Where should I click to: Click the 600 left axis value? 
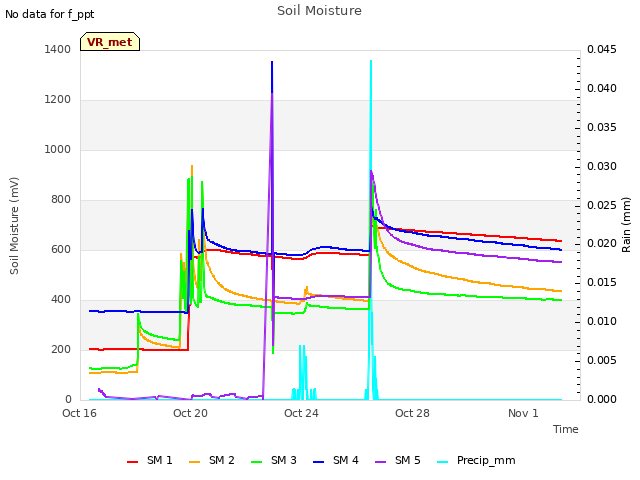coord(61,249)
